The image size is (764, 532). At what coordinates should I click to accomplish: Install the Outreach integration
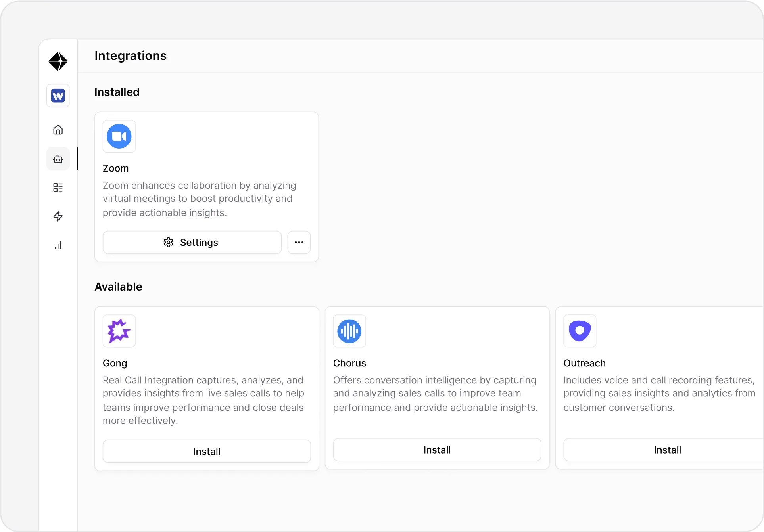click(x=667, y=450)
